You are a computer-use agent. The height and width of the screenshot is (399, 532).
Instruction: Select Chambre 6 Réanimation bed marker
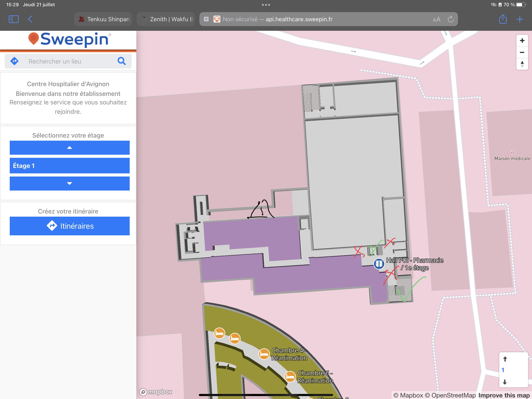tap(290, 377)
